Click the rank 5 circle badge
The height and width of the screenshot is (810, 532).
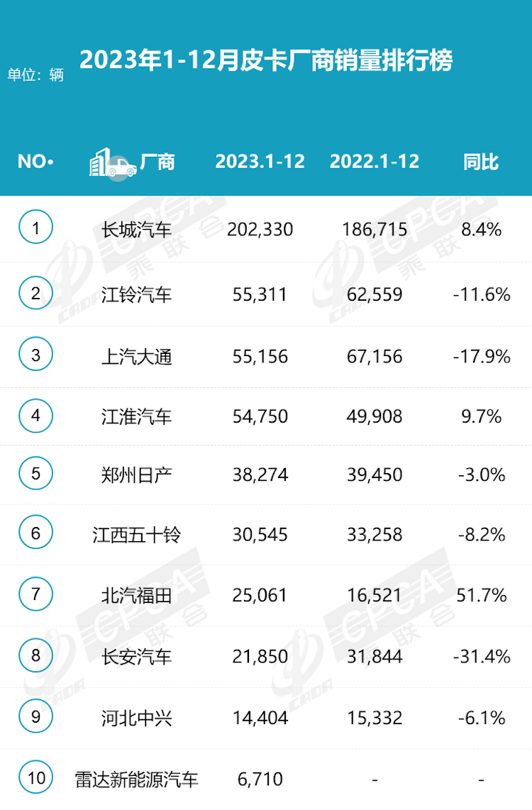click(x=35, y=473)
